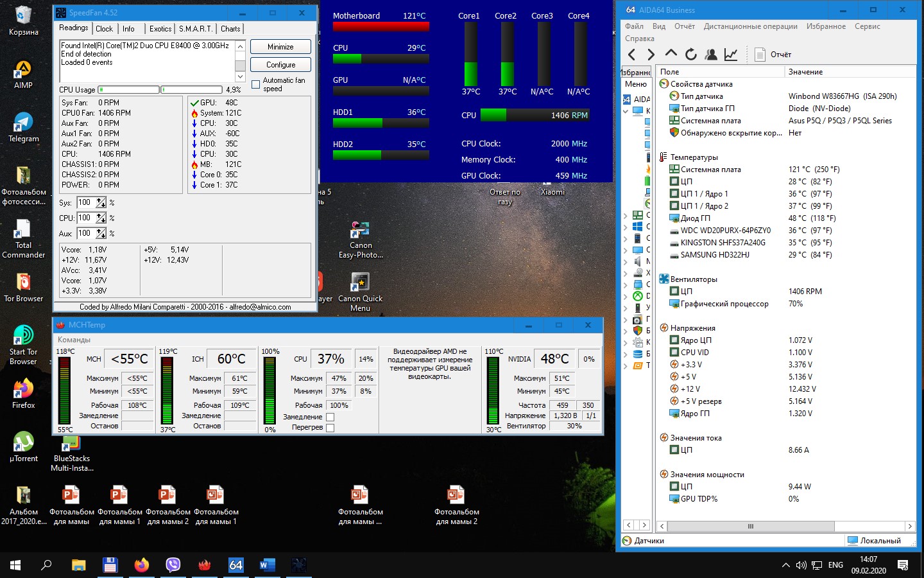Screen dimensions: 924x578
Task: Refresh the AIDA64 sensor page
Action: click(x=691, y=55)
